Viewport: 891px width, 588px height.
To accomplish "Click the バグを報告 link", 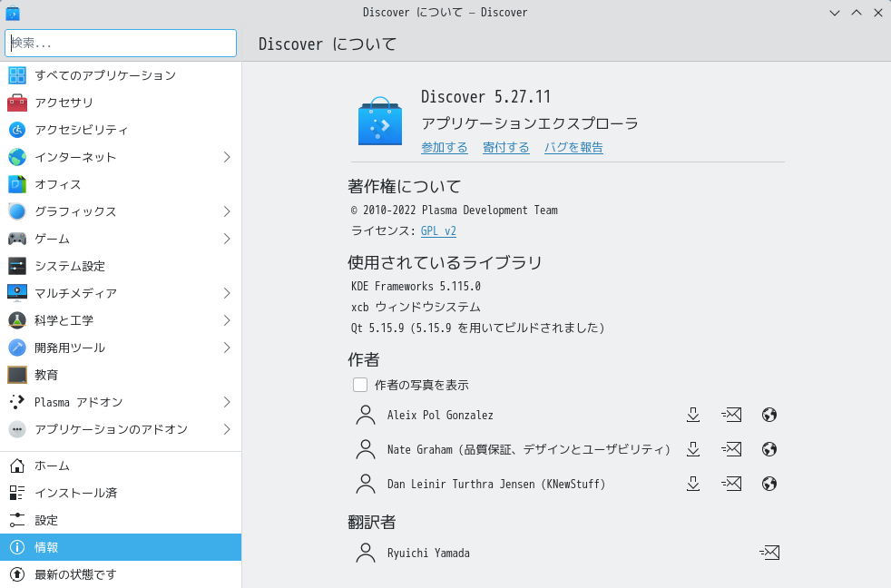I will tap(573, 147).
